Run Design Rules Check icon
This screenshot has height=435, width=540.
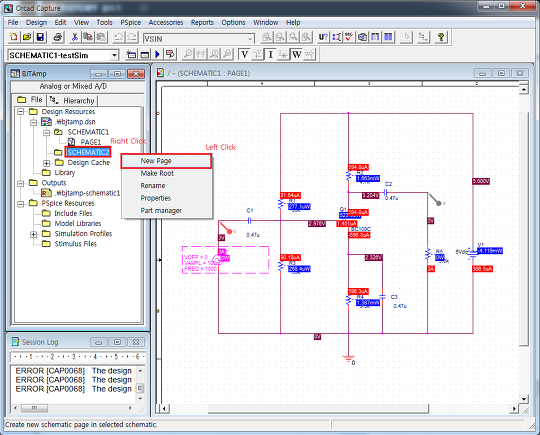point(349,37)
